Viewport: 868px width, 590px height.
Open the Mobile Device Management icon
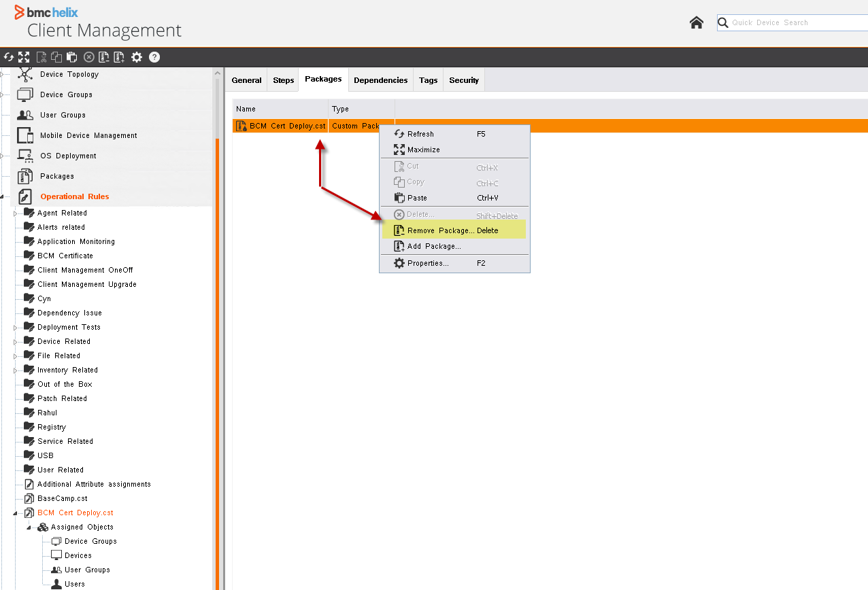tap(25, 135)
